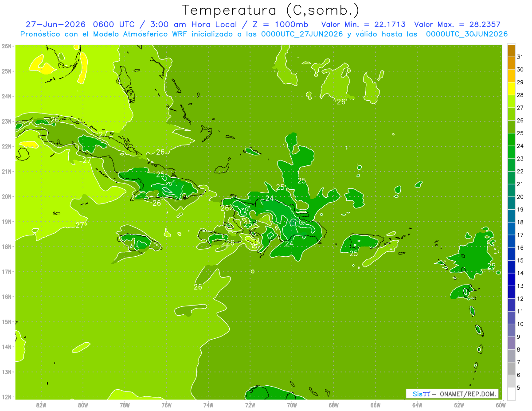Select the 18N latitude axis label
The image size is (532, 411).
pos(7,247)
